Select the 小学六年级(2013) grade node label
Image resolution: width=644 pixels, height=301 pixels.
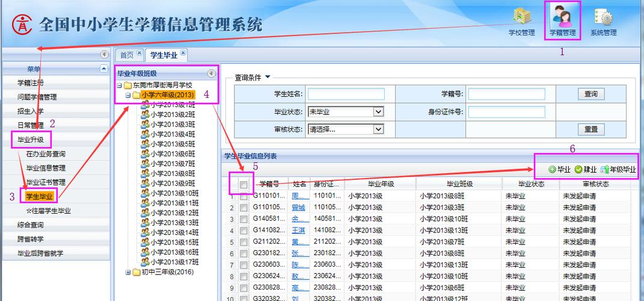[x=168, y=95]
